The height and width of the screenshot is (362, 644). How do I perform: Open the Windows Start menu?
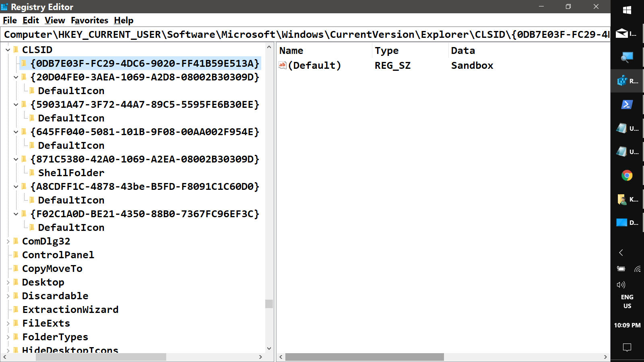pyautogui.click(x=627, y=10)
